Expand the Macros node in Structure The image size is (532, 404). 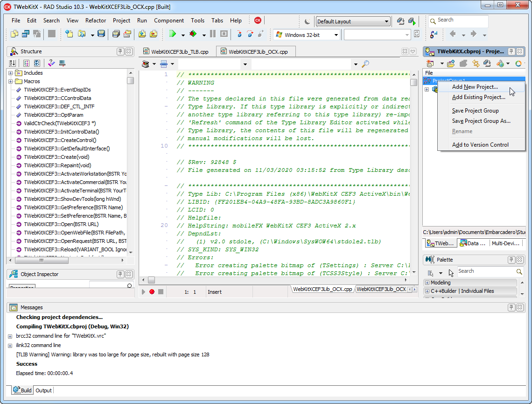[11, 81]
